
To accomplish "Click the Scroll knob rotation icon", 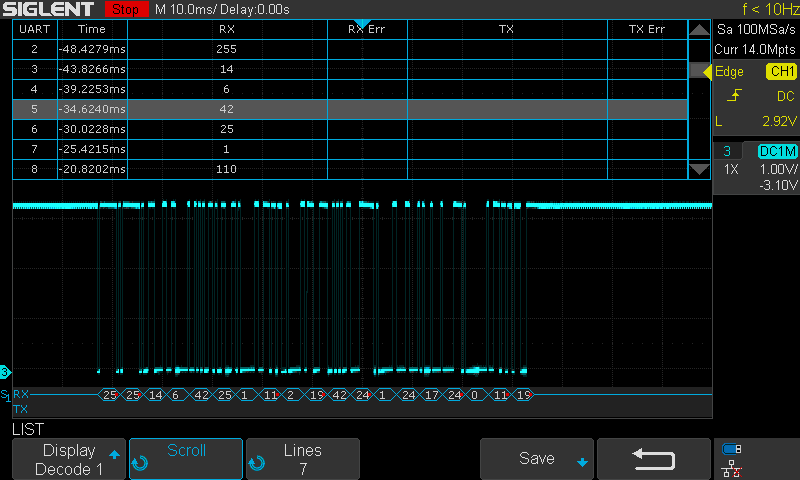I will 140,464.
